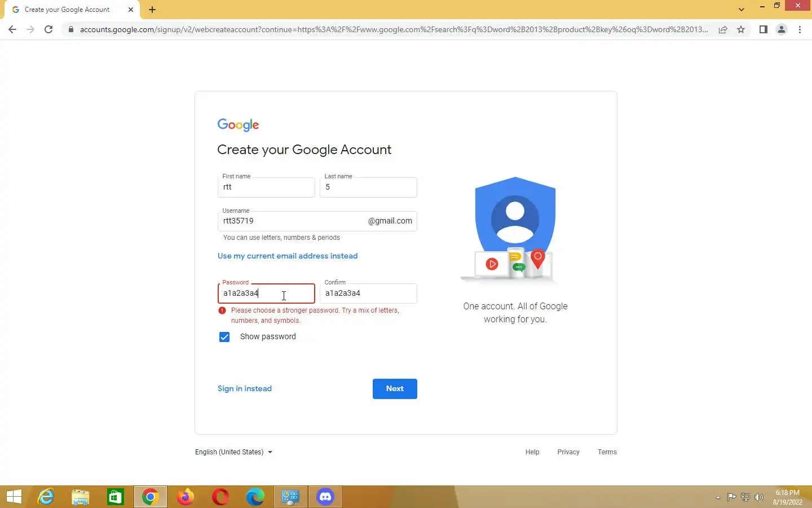Expand the English (United States) language dropdown
Viewport: 812px width, 508px height.
pyautogui.click(x=233, y=452)
